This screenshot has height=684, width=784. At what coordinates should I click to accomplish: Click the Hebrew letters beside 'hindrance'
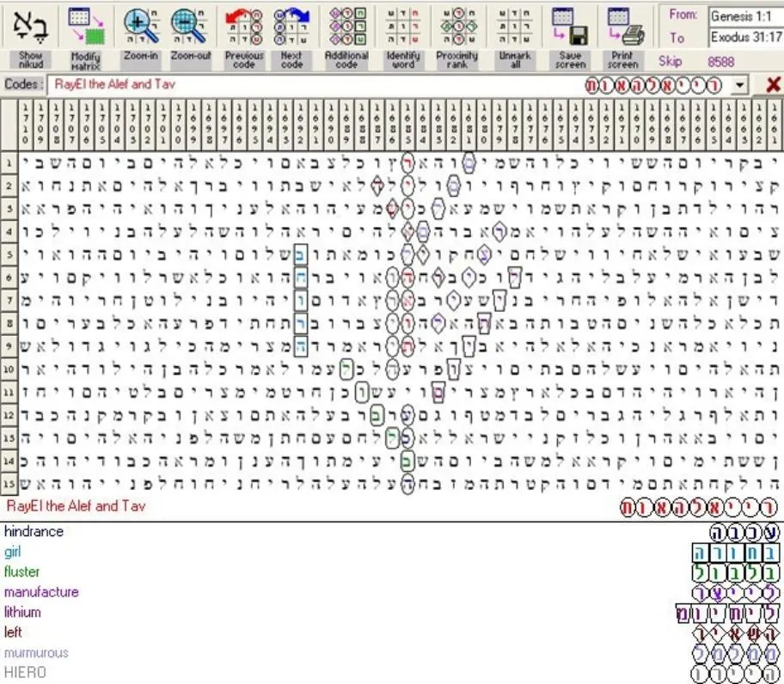coord(744,533)
